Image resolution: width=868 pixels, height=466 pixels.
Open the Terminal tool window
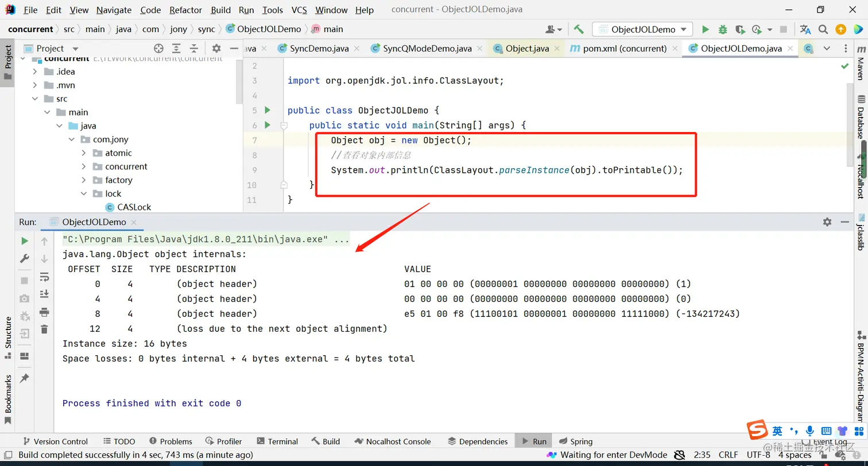(277, 441)
